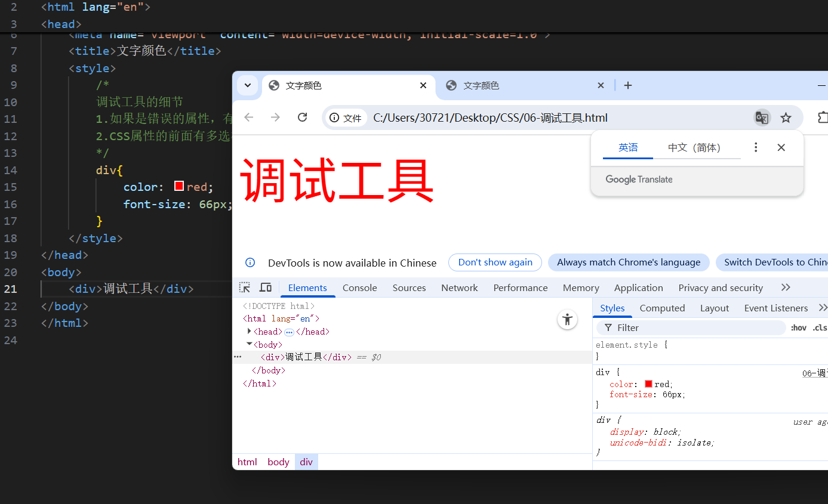Close the inactive 文字颜色 browser tab

(601, 85)
